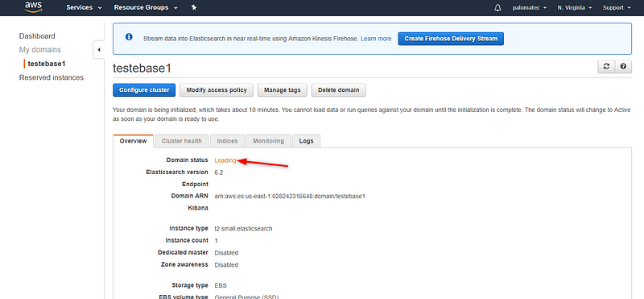
Task: Click Zone awareness Disabled value
Action: click(x=226, y=265)
